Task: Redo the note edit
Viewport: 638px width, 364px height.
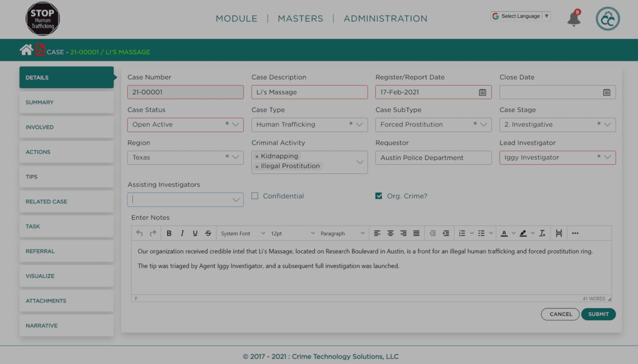Action: (x=153, y=233)
